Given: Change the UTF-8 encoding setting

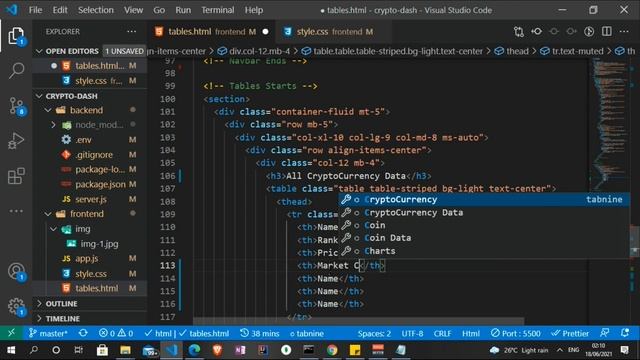Looking at the screenshot, I should 412,333.
